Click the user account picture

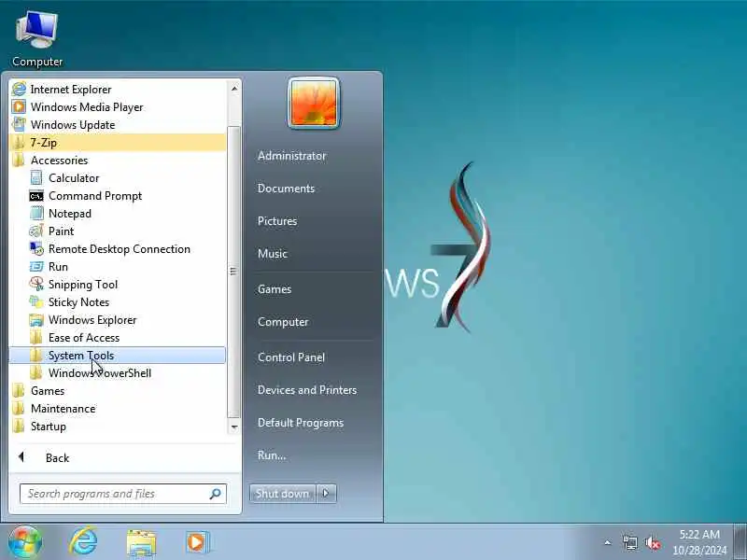point(314,103)
